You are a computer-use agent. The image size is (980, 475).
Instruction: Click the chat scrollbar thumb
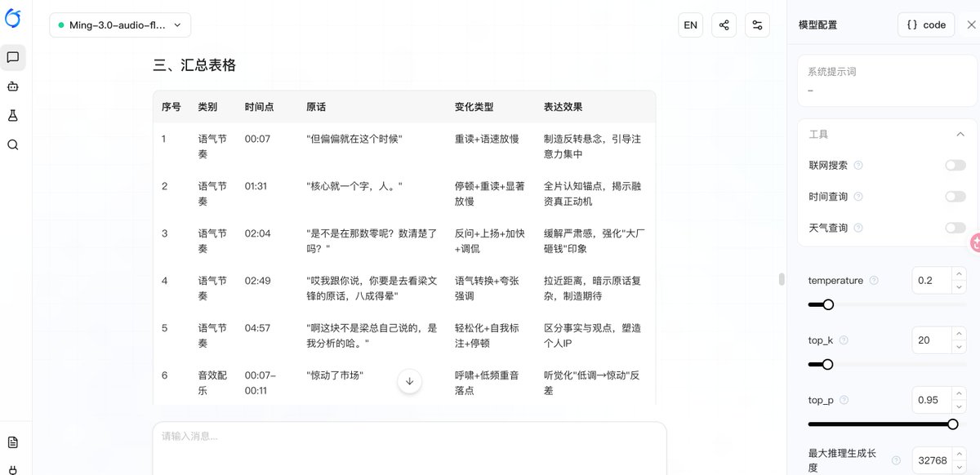[x=781, y=279]
